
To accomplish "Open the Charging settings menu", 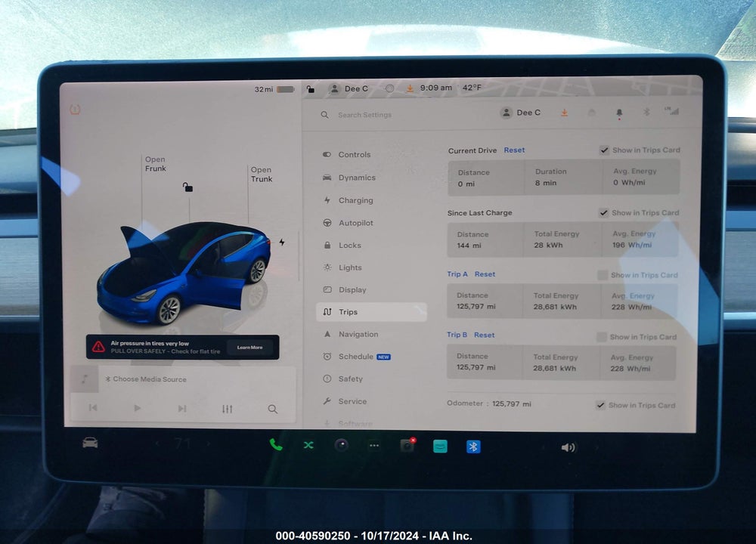I will [348, 200].
